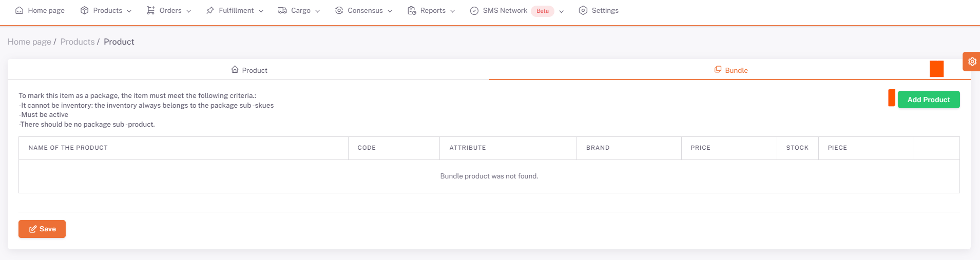Click the SMS Network checkmark icon
The width and height of the screenshot is (980, 260).
point(474,11)
